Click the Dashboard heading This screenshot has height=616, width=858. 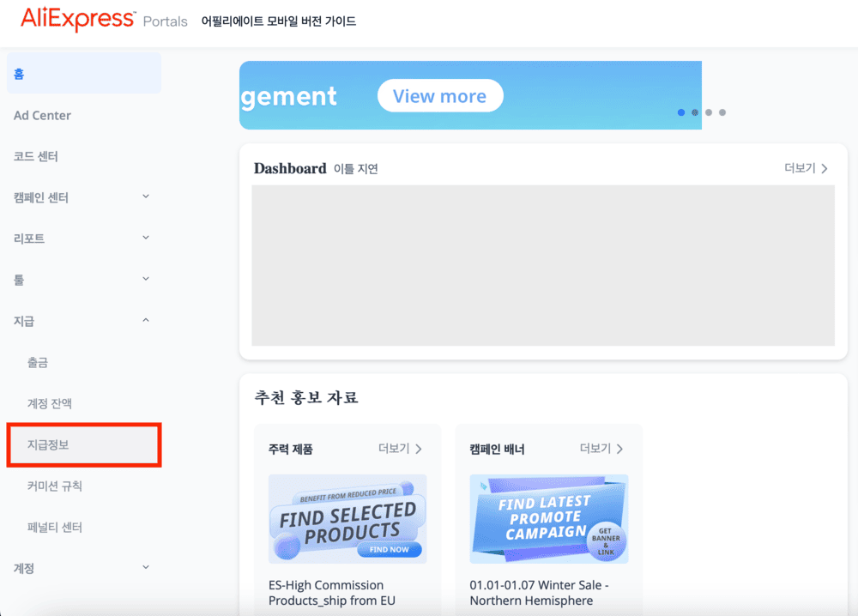tap(290, 168)
